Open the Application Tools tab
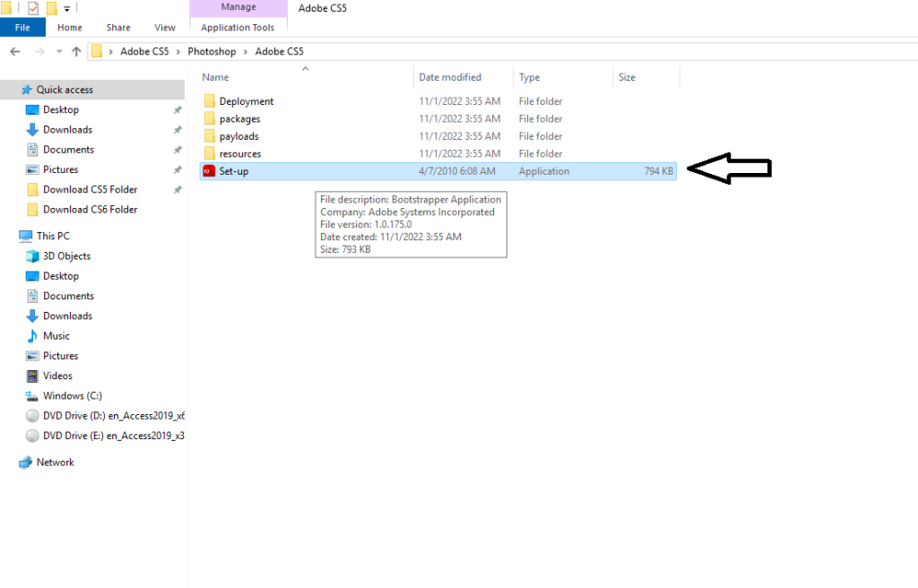The height and width of the screenshot is (588, 918). 238,28
